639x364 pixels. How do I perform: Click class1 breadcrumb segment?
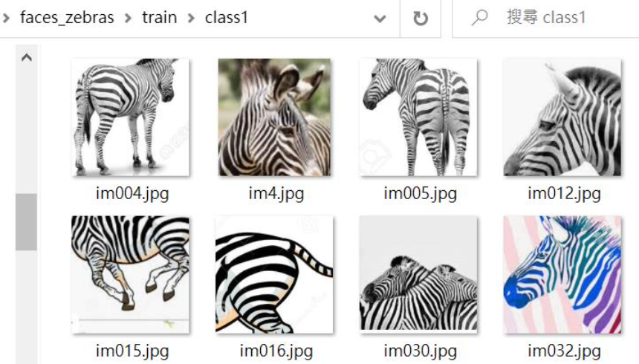[x=227, y=18]
